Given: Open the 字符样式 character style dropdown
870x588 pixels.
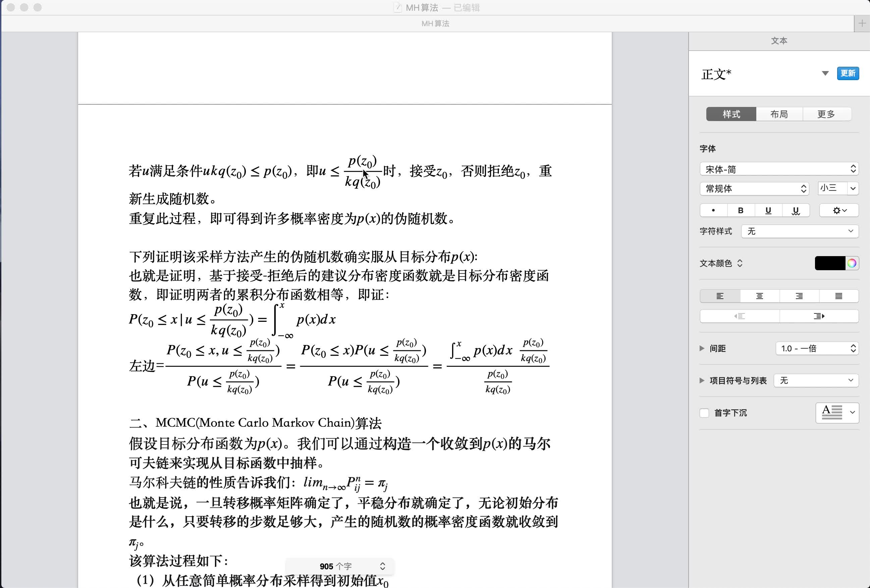Looking at the screenshot, I should 800,231.
